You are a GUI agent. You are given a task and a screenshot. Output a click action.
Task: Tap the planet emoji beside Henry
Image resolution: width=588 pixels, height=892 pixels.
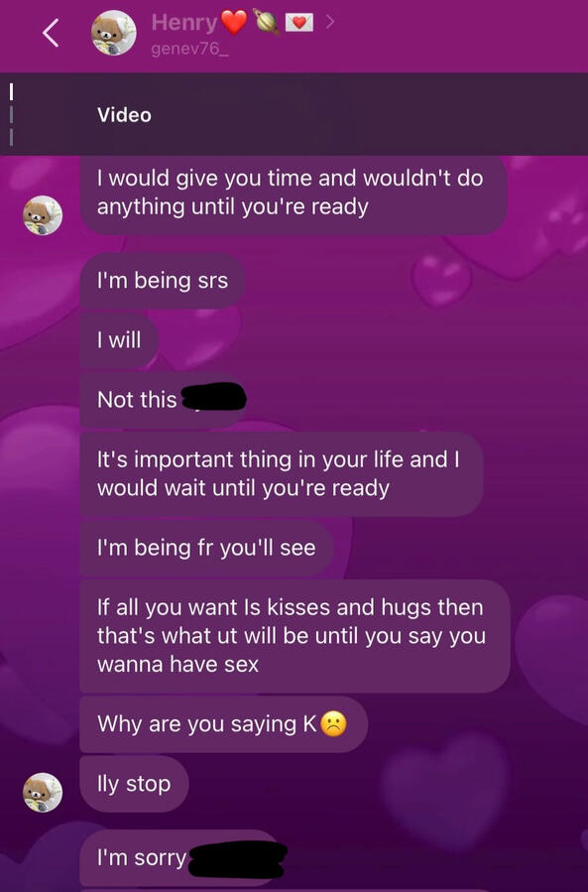click(x=266, y=23)
